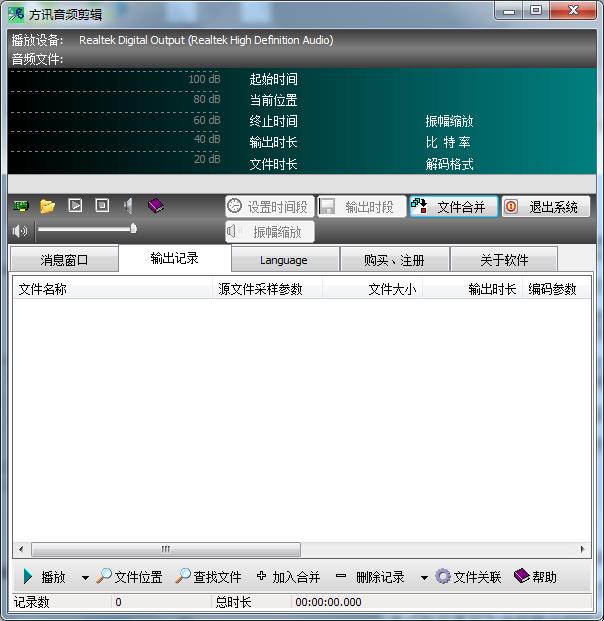Select the 输出记录 tab

175,258
